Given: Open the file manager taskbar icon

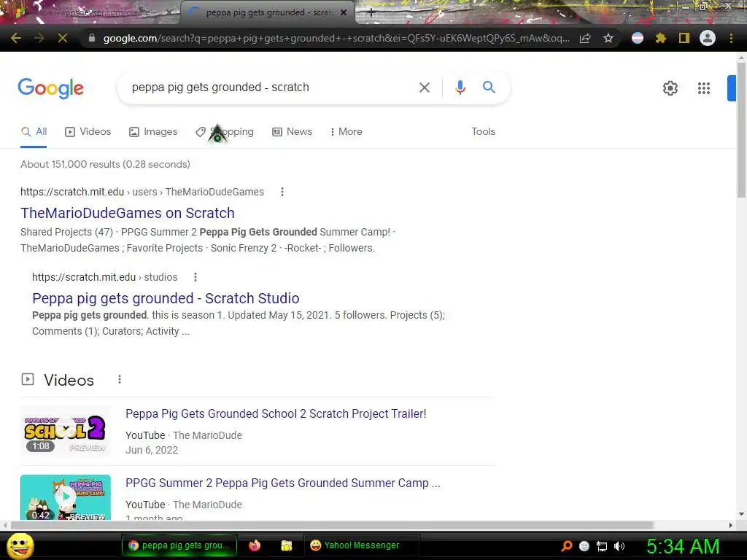Looking at the screenshot, I should pos(286,545).
